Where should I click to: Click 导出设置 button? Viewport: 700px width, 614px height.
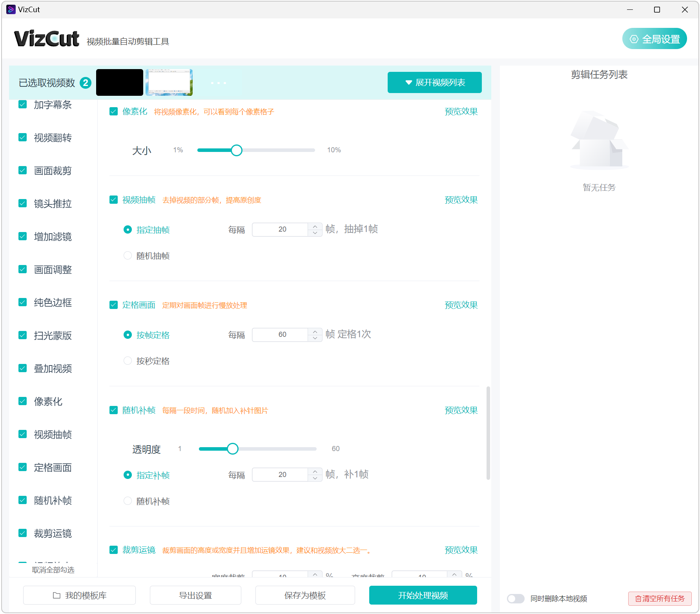click(x=195, y=595)
